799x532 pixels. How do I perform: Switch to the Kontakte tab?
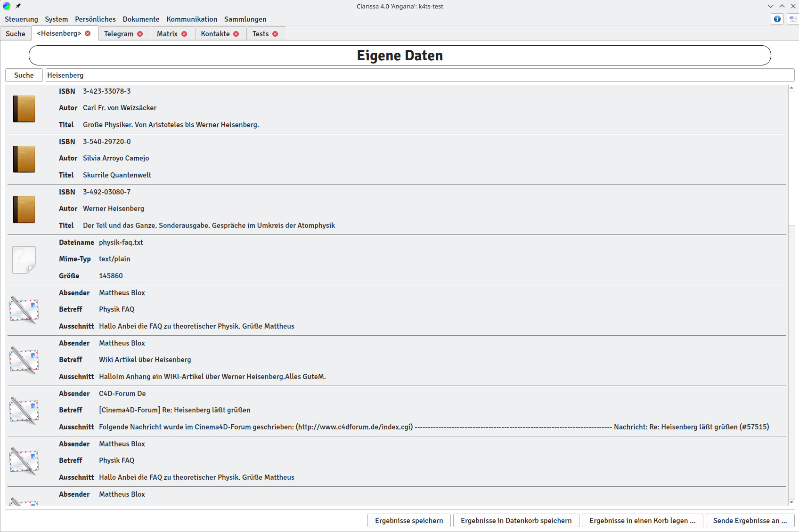(215, 34)
